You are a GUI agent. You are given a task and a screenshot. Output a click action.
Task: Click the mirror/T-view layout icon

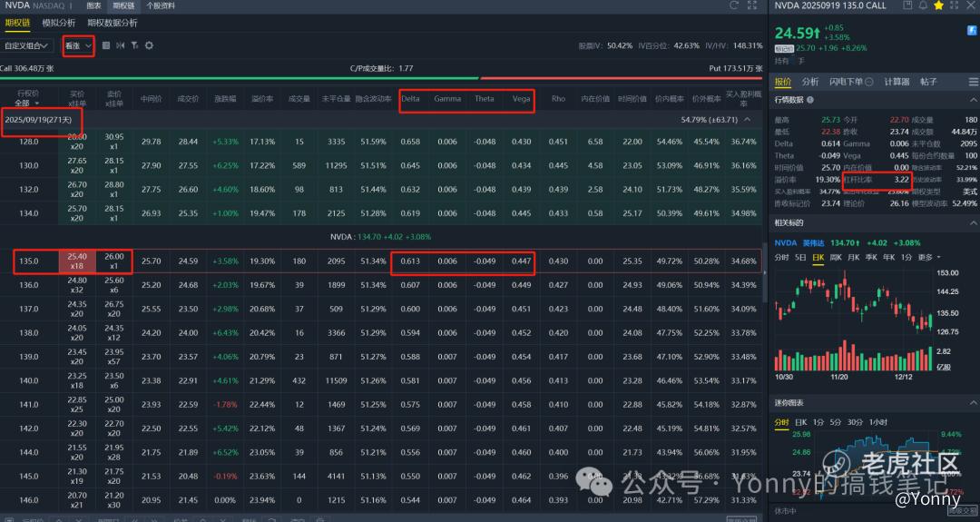click(120, 45)
